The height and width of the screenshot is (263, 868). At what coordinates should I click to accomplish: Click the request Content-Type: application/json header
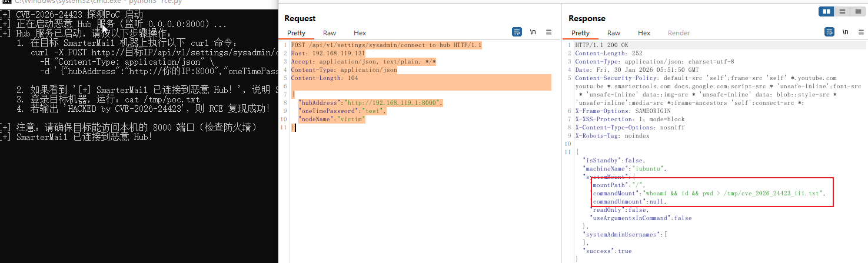pos(344,70)
